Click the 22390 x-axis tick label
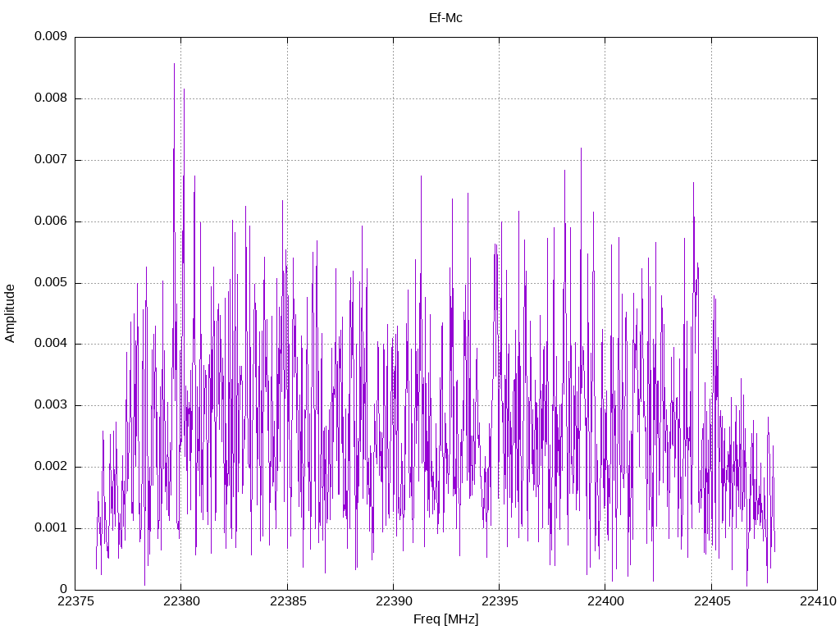840x630 pixels. click(393, 601)
